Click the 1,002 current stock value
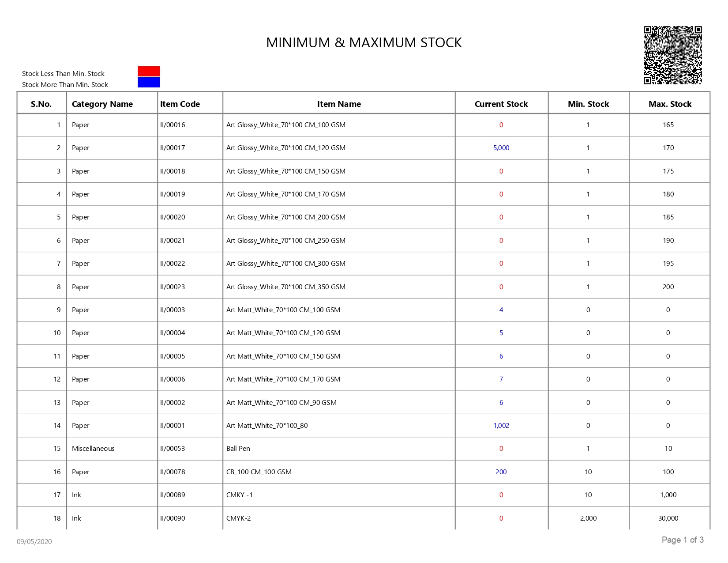728x563 pixels. [501, 426]
